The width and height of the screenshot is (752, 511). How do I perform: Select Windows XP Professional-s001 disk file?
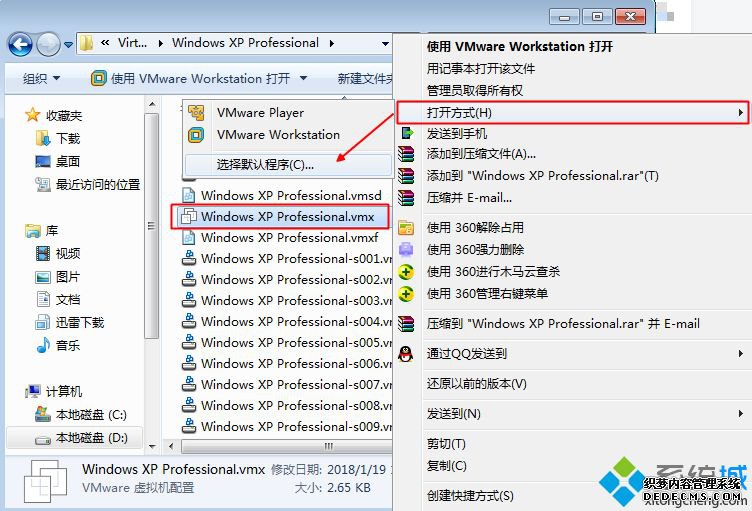[x=287, y=259]
